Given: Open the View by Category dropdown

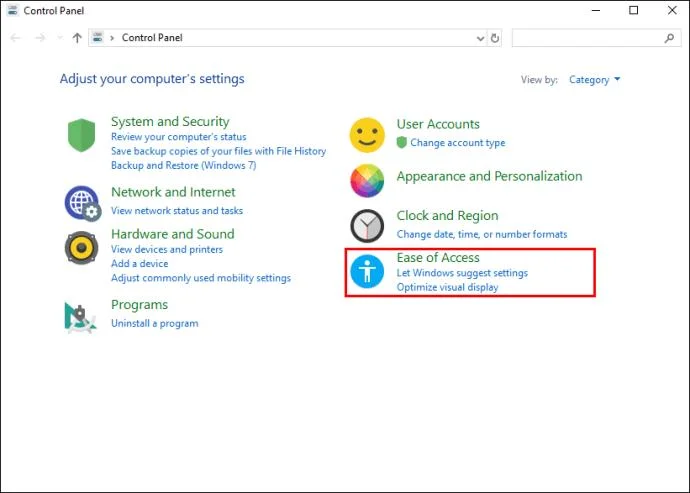Looking at the screenshot, I should pos(594,80).
